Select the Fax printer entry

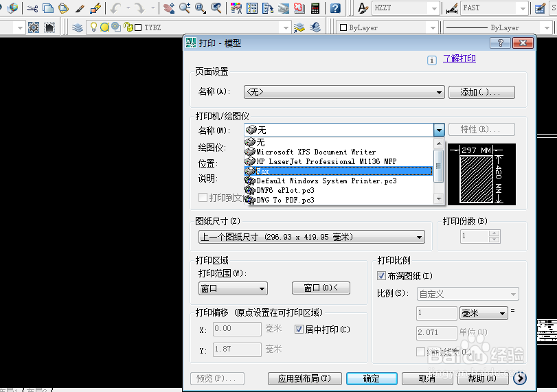click(x=339, y=171)
